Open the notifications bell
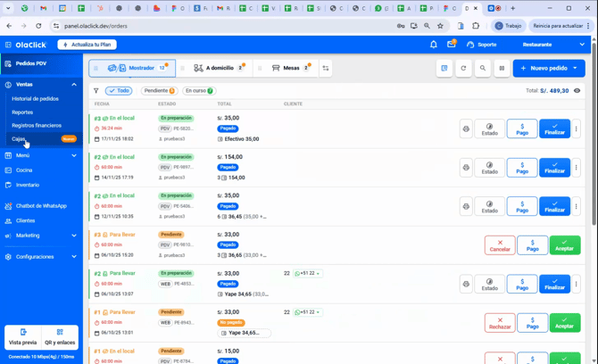The width and height of the screenshot is (598, 364). click(x=433, y=45)
